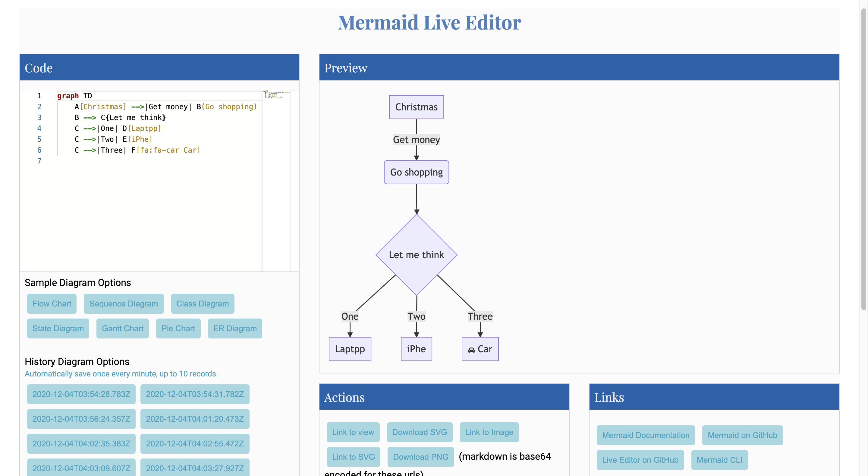Image resolution: width=868 pixels, height=476 pixels.
Task: Restore history record 2020-12-04T04:03:09.607Z
Action: [81, 468]
